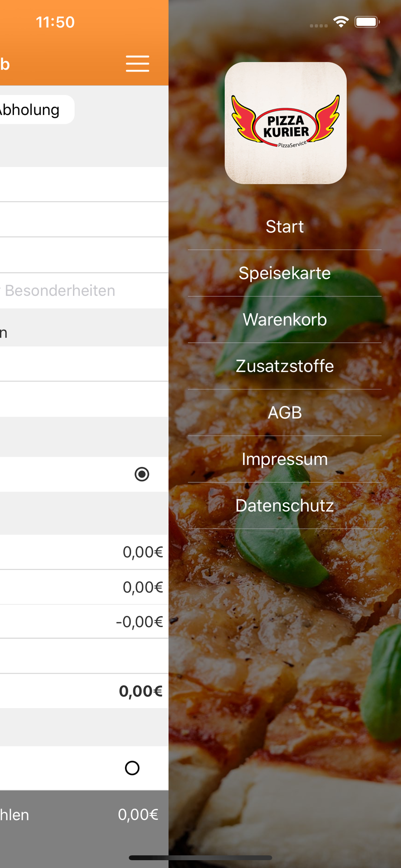Image resolution: width=401 pixels, height=868 pixels.
Task: Open the Speisekarte menu
Action: tap(285, 273)
